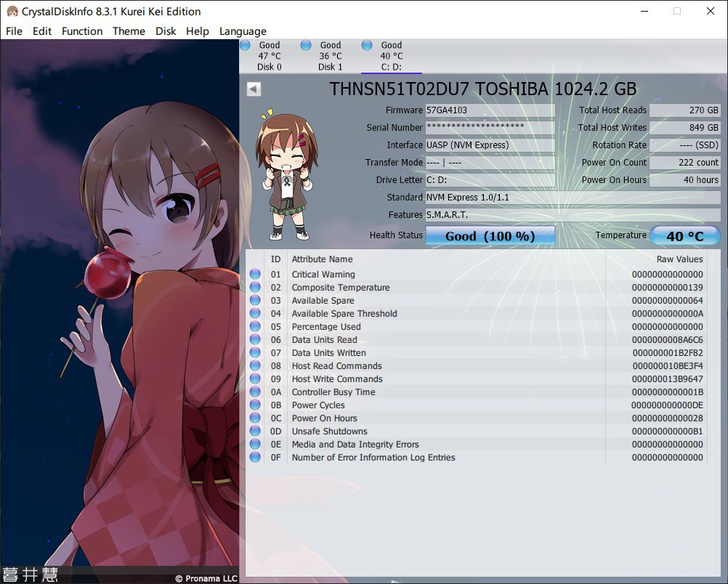Viewport: 728px width, 584px height.
Task: Click the Disk 0 health orb icon
Action: click(245, 45)
